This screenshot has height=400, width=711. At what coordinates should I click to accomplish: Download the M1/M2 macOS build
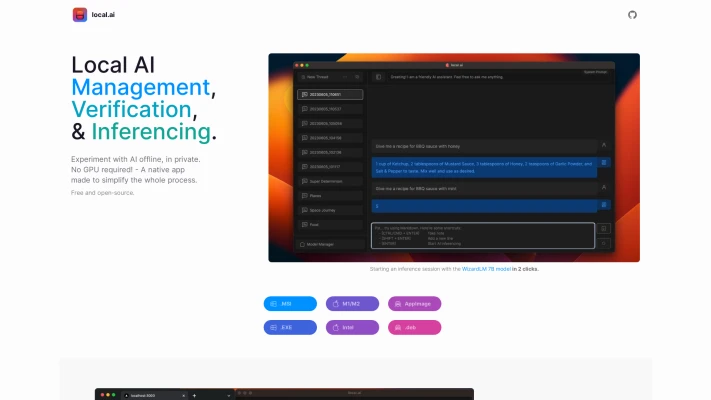click(x=352, y=304)
